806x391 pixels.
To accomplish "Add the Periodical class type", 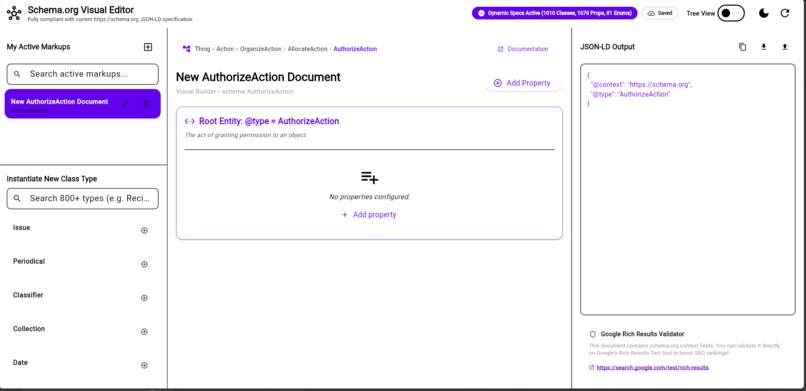I will pos(144,264).
